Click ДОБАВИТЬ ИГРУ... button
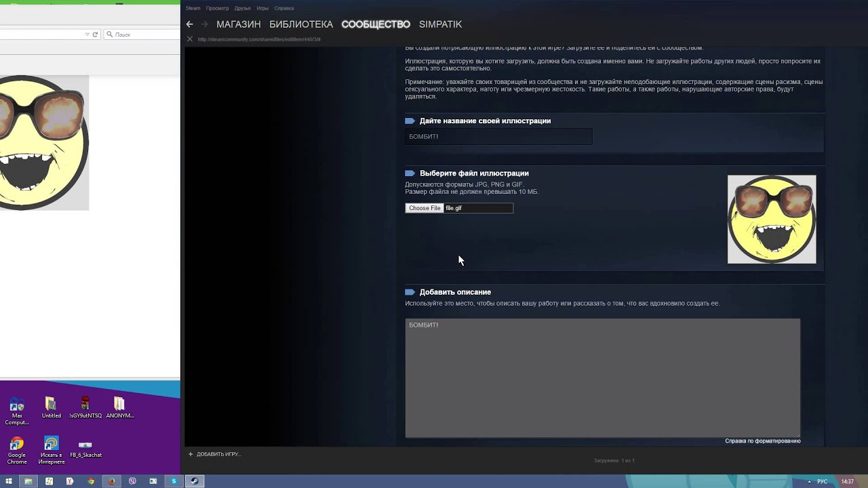This screenshot has height=488, width=868. pyautogui.click(x=218, y=454)
